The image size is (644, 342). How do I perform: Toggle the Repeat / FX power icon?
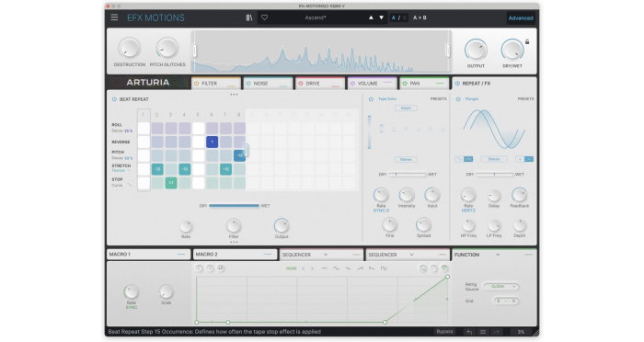coord(457,84)
